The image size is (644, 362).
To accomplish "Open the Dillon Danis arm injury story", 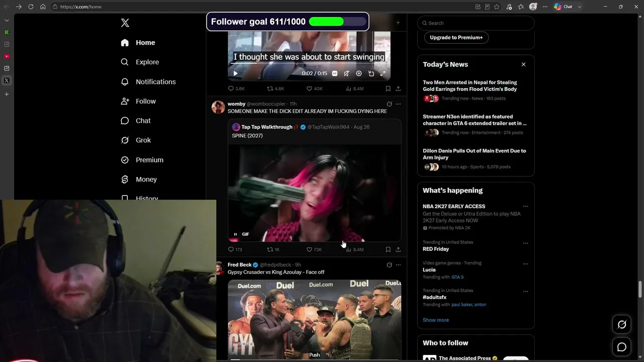I will [476, 159].
